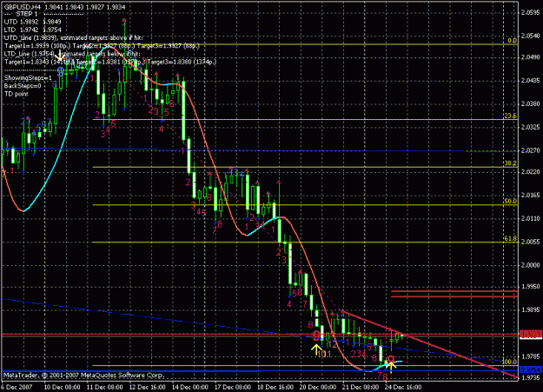This screenshot has width=543, height=392.
Task: Click the 2.0055 price axis label
Action: (x=531, y=242)
